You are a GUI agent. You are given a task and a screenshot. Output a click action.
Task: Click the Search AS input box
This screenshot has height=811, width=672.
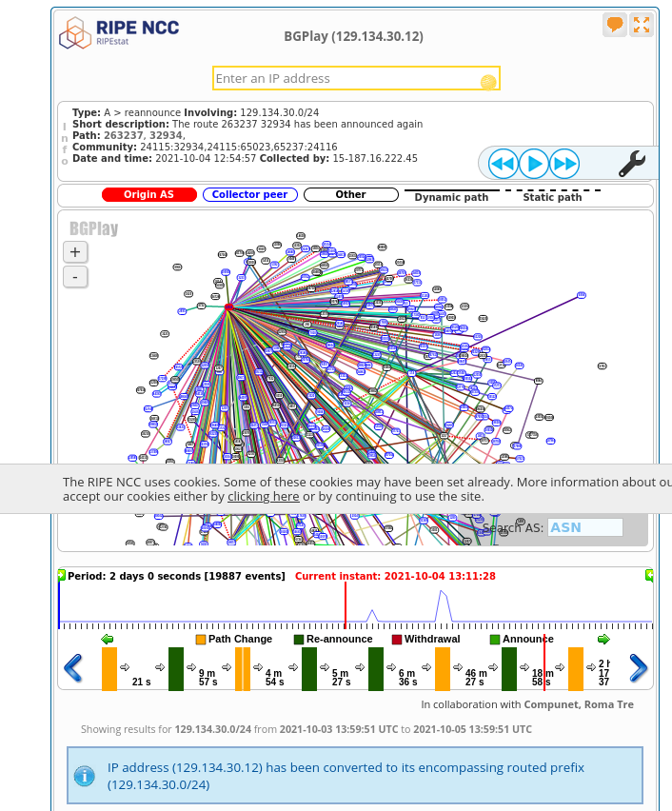584,527
